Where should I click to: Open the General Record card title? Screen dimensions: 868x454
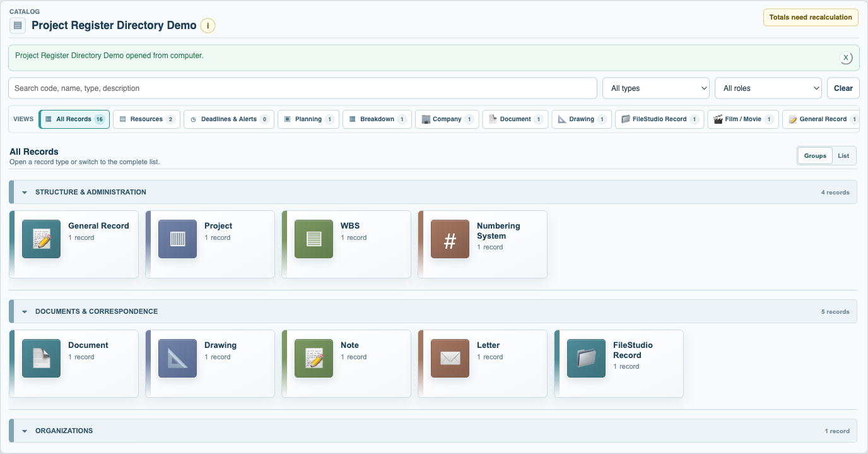tap(98, 226)
